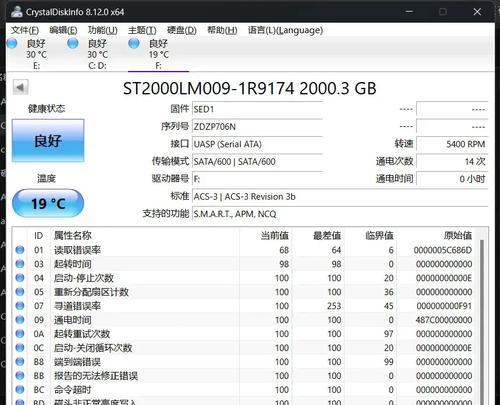Click the 属性名称 column header
The height and width of the screenshot is (405, 500).
(145, 235)
